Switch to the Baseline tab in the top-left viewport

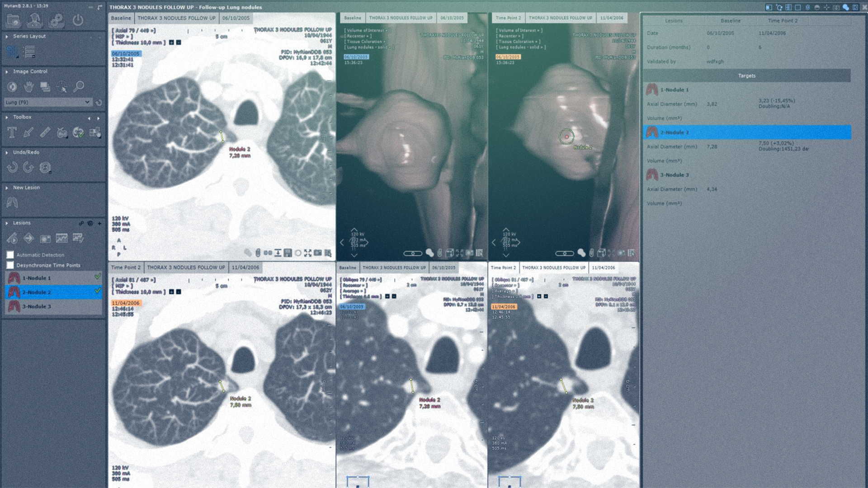click(x=120, y=18)
